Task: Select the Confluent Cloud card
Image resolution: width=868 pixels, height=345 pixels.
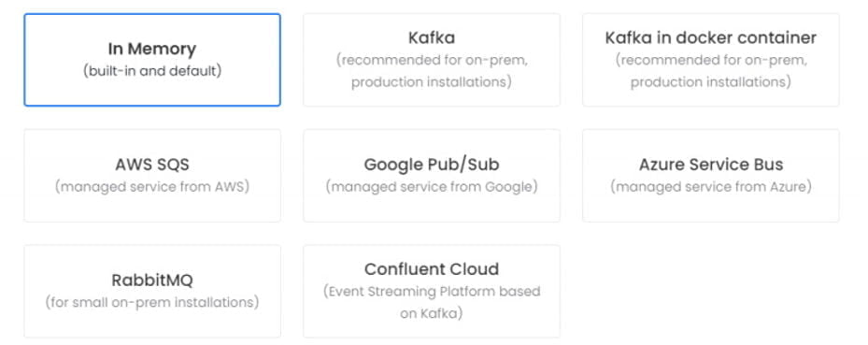Action: (x=432, y=292)
